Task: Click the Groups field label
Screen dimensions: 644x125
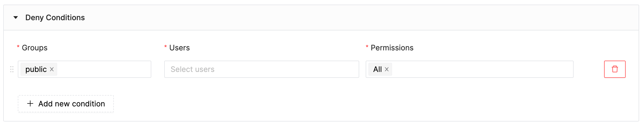Action: (x=35, y=48)
